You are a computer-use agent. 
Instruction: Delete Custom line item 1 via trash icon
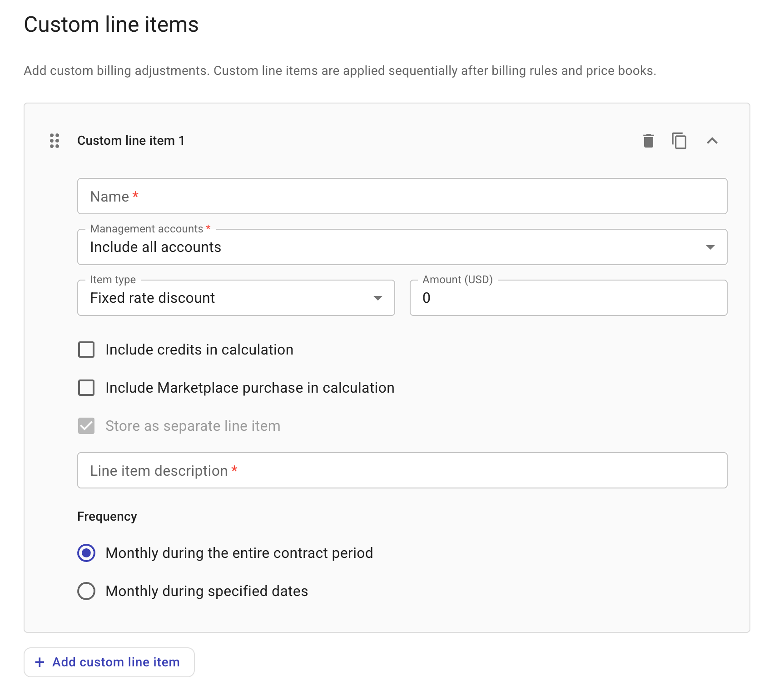coord(648,141)
